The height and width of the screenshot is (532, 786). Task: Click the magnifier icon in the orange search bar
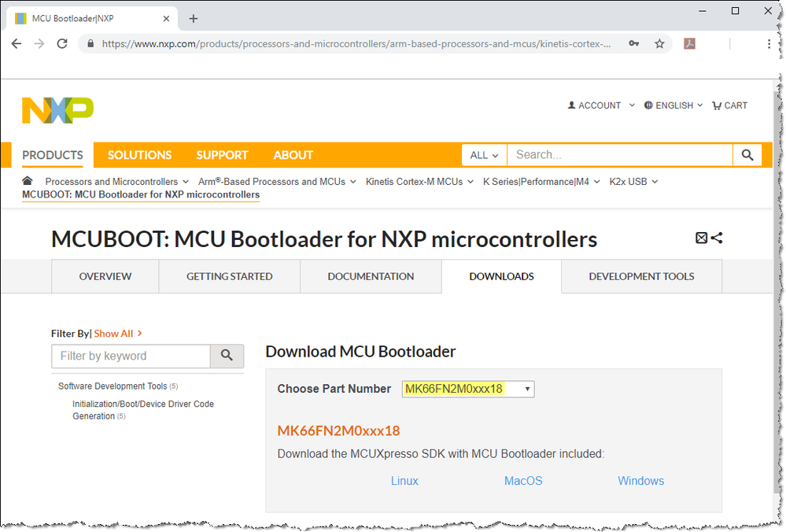[747, 154]
